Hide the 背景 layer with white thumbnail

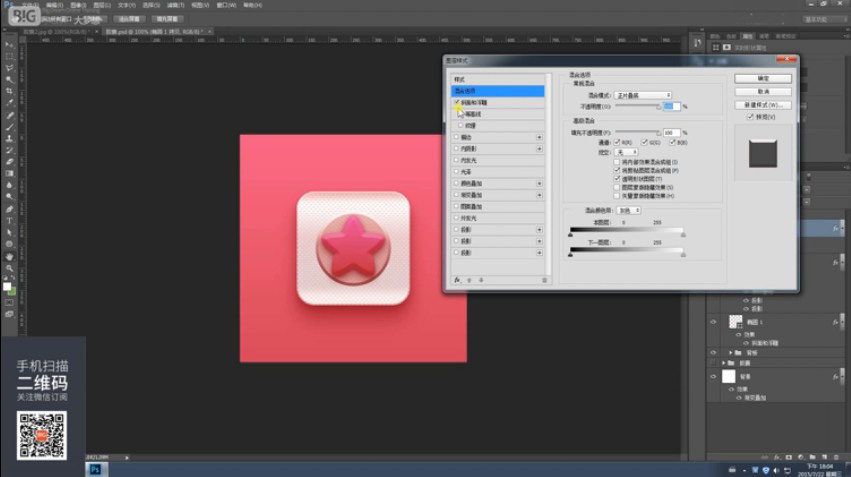click(713, 376)
